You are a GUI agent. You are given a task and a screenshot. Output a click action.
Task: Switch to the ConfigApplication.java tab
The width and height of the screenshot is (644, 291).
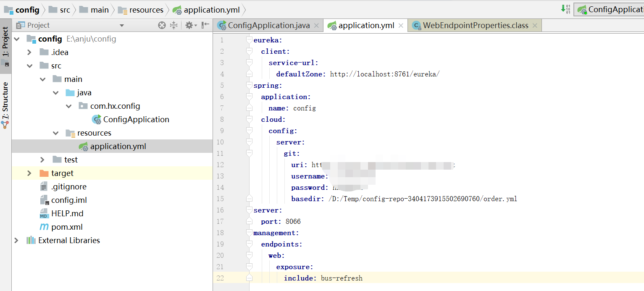pos(269,26)
